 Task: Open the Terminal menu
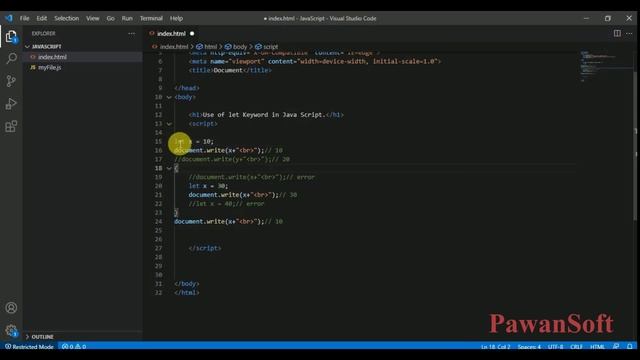[x=151, y=18]
